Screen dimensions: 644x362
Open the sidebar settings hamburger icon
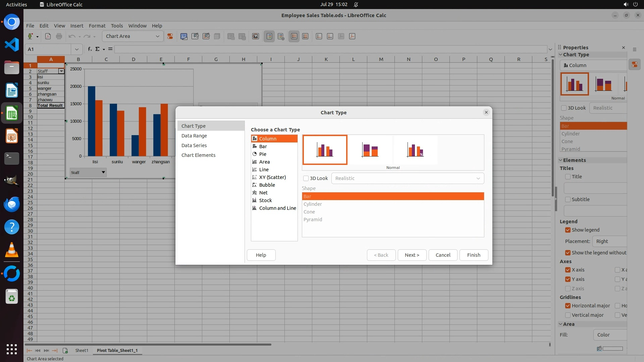[634, 49]
